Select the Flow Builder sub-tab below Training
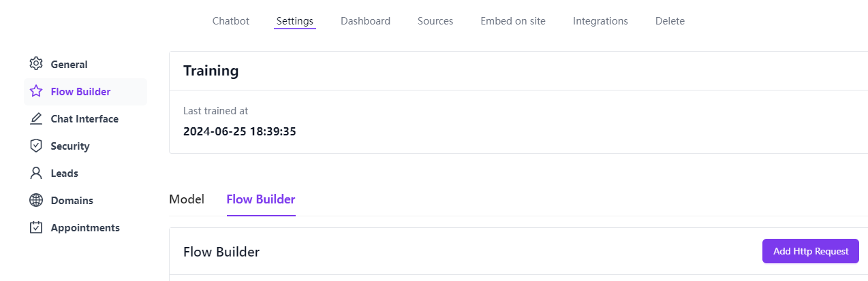868x281 pixels. 261,199
